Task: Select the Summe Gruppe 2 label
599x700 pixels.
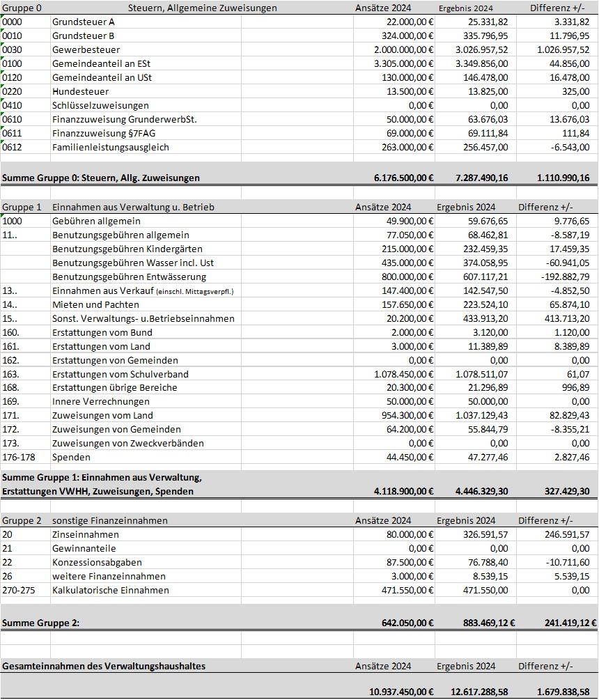Action: (x=40, y=623)
